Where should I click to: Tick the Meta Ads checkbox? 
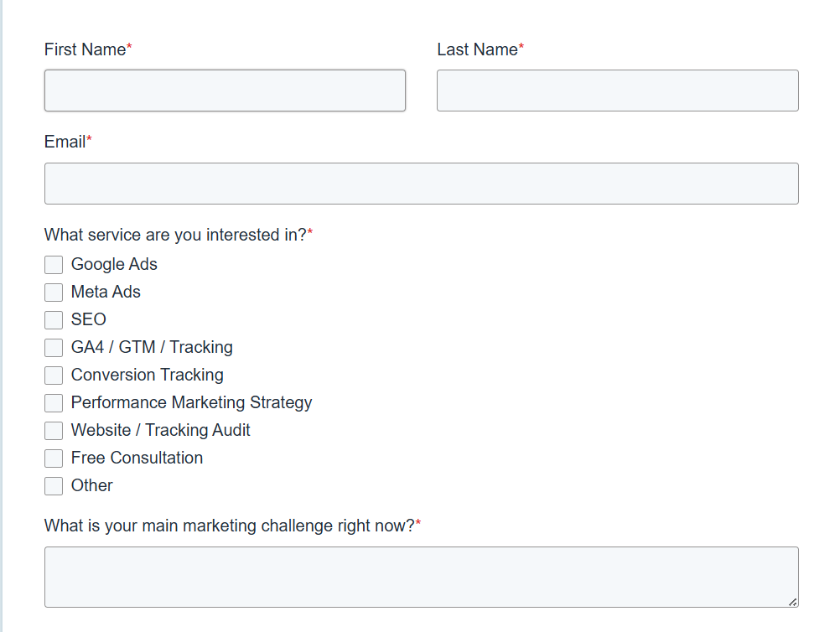pos(54,293)
